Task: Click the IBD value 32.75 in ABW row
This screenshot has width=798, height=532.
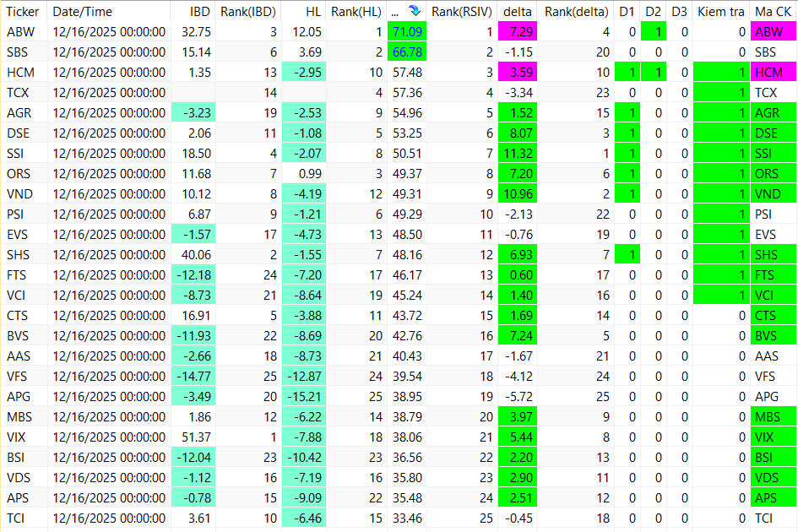Action: [x=197, y=31]
